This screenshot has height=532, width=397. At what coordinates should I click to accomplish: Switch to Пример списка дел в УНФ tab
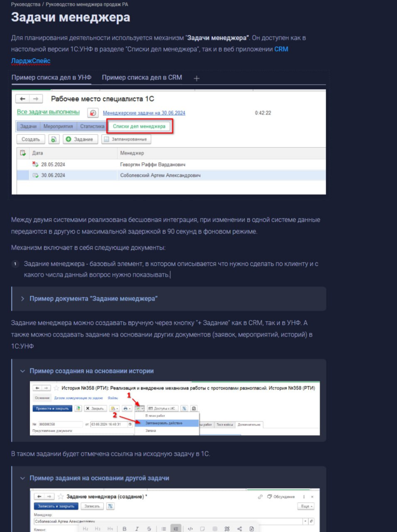coord(51,77)
